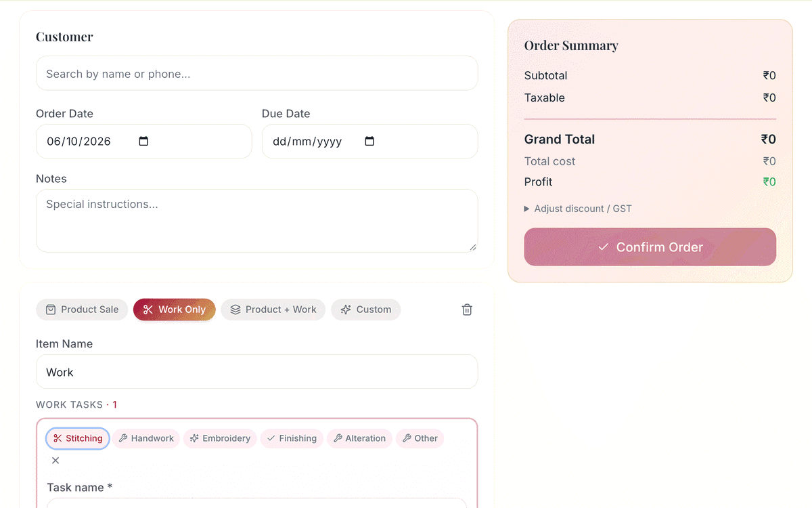Select the Stitching task type chip
Viewport: 812px width, 508px height.
point(78,438)
